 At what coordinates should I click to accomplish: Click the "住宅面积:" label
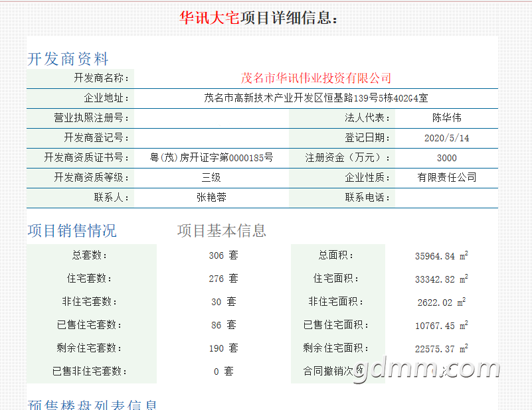[336, 279]
